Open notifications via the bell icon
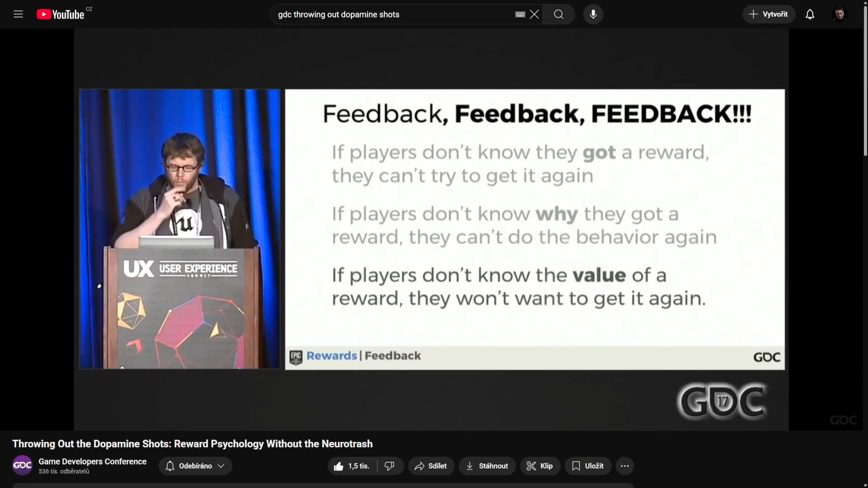This screenshot has width=868, height=488. point(810,14)
